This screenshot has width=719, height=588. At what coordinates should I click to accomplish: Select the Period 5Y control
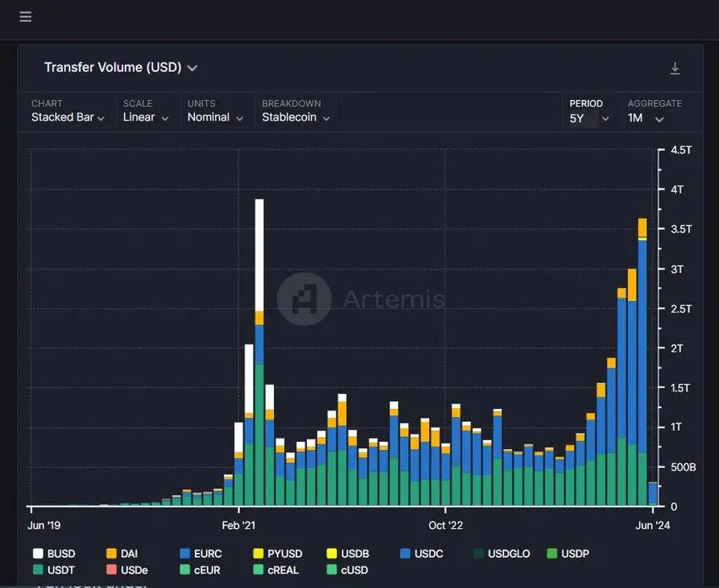[x=589, y=118]
